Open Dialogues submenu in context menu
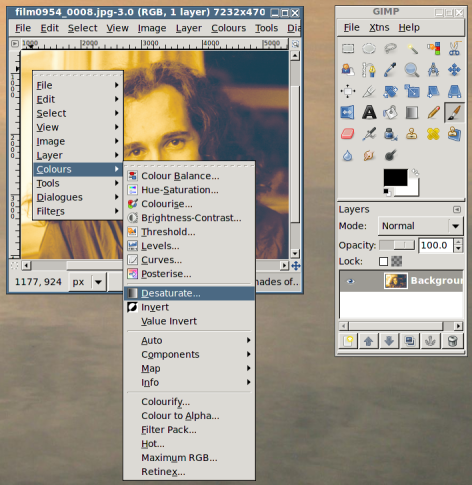The image size is (472, 485). pyautogui.click(x=78, y=197)
